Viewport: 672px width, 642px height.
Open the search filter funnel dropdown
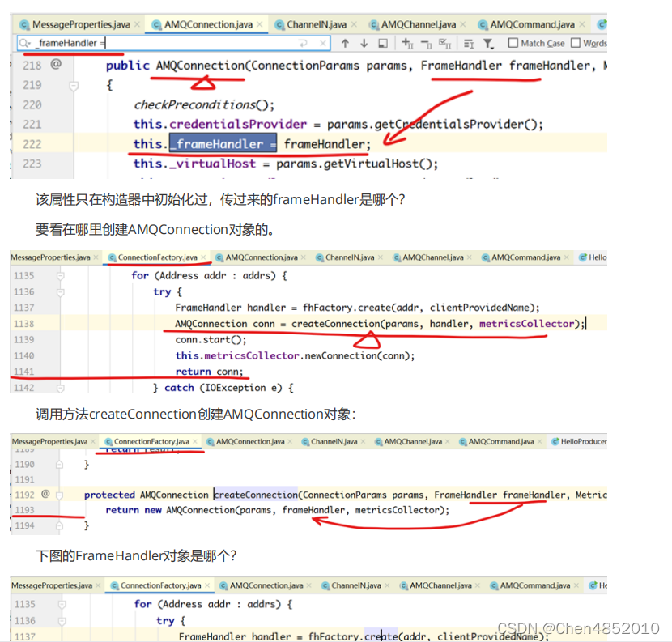tap(488, 43)
